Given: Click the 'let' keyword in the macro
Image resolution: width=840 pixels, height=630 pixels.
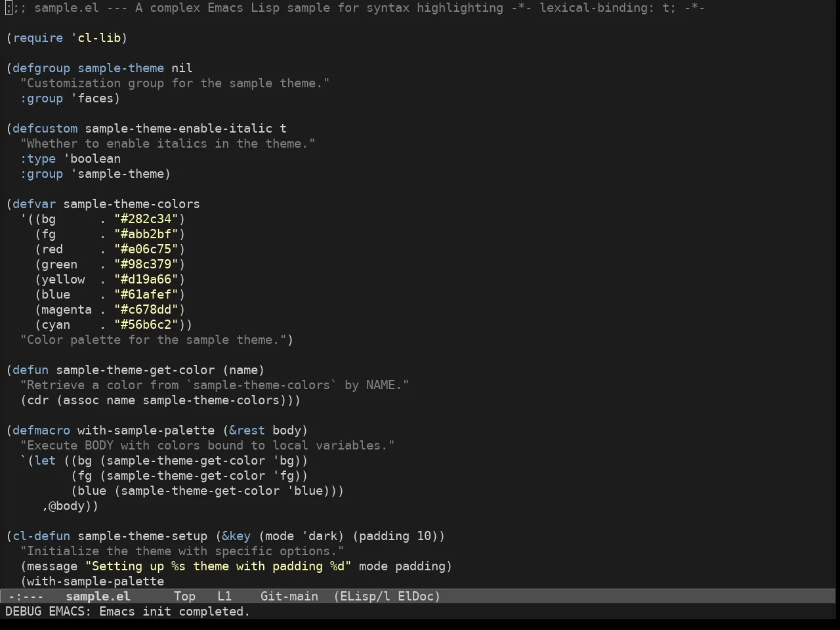Looking at the screenshot, I should point(45,461).
